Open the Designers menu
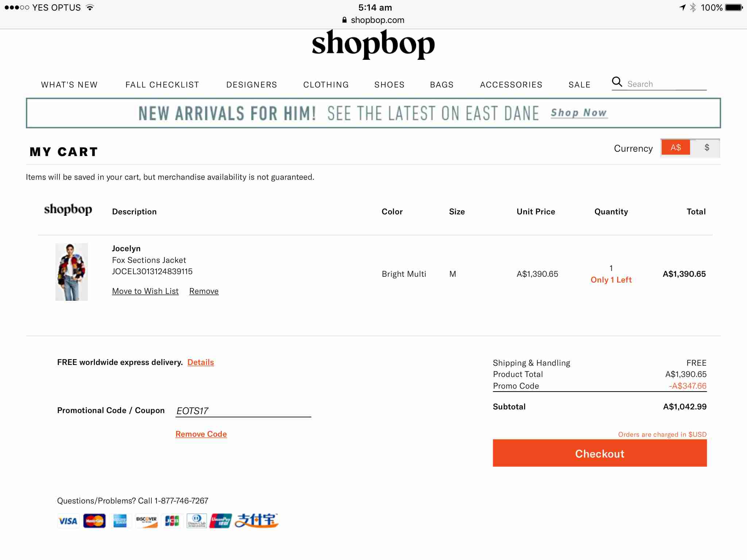The image size is (747, 560). pyautogui.click(x=252, y=85)
